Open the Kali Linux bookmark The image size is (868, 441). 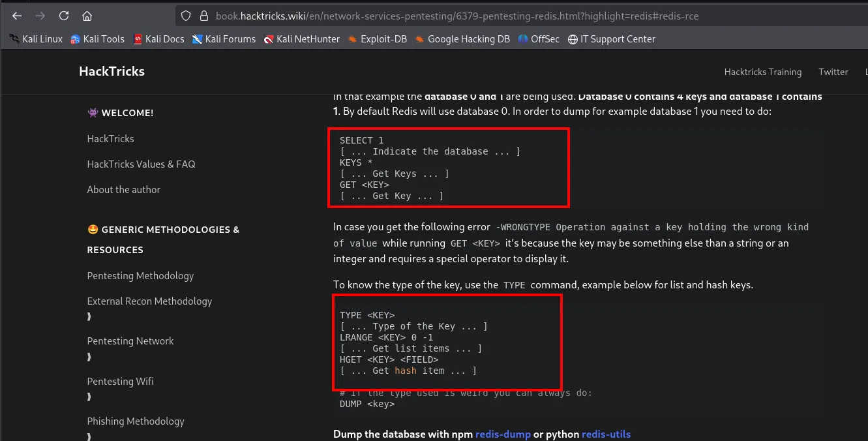click(36, 39)
